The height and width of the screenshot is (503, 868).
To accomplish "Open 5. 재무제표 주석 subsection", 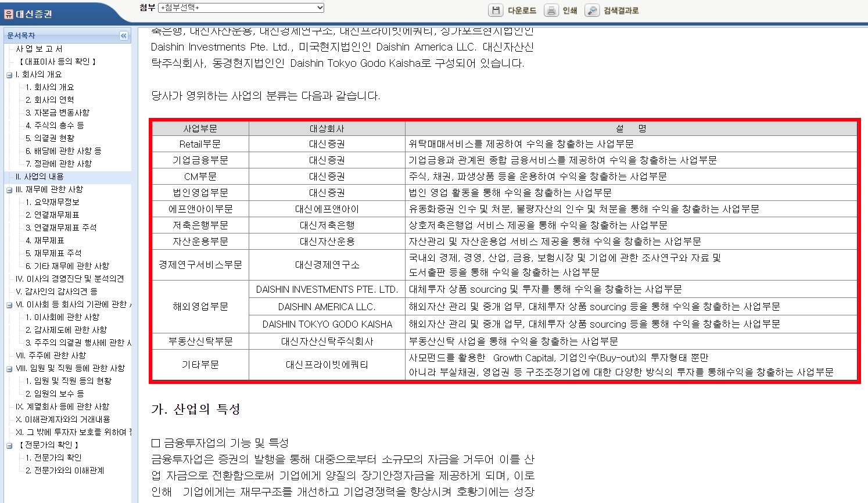I will point(53,253).
